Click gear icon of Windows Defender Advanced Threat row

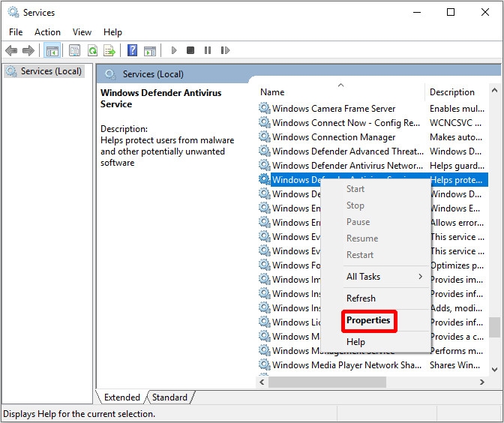point(264,151)
